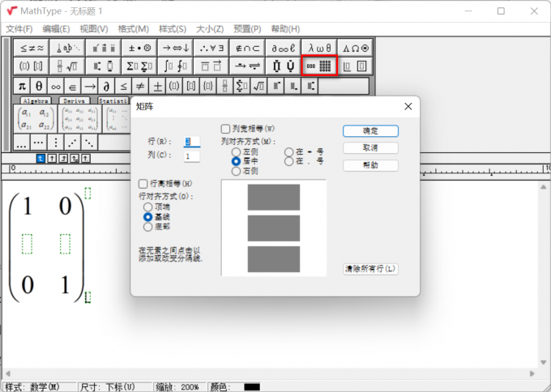Open the 格式(M) menu
This screenshot has height=392, width=551.
click(x=133, y=29)
